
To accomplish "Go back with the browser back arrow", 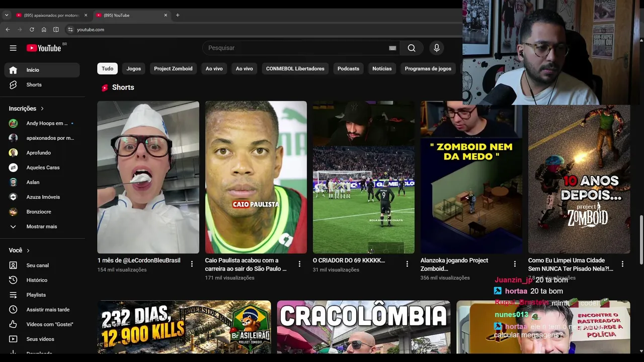I will pos(8,30).
